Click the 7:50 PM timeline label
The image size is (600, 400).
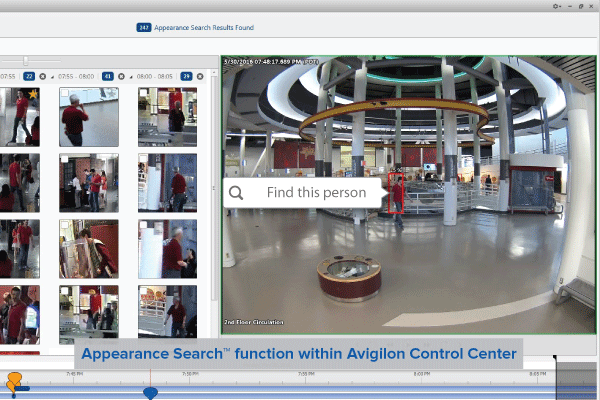coord(190,374)
